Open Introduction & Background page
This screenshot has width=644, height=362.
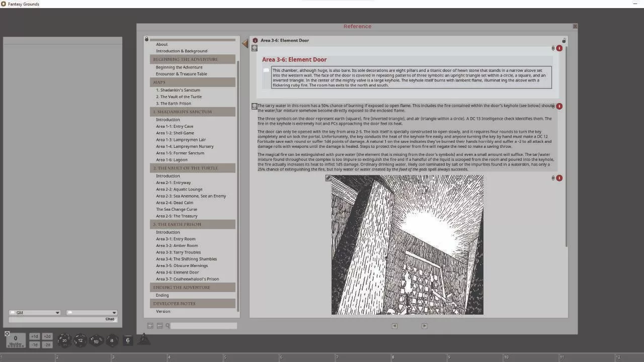tap(182, 51)
